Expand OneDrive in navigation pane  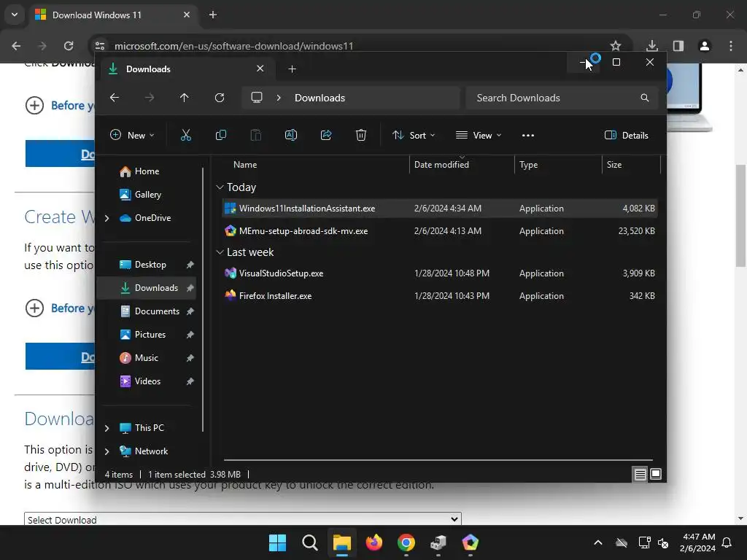(107, 218)
